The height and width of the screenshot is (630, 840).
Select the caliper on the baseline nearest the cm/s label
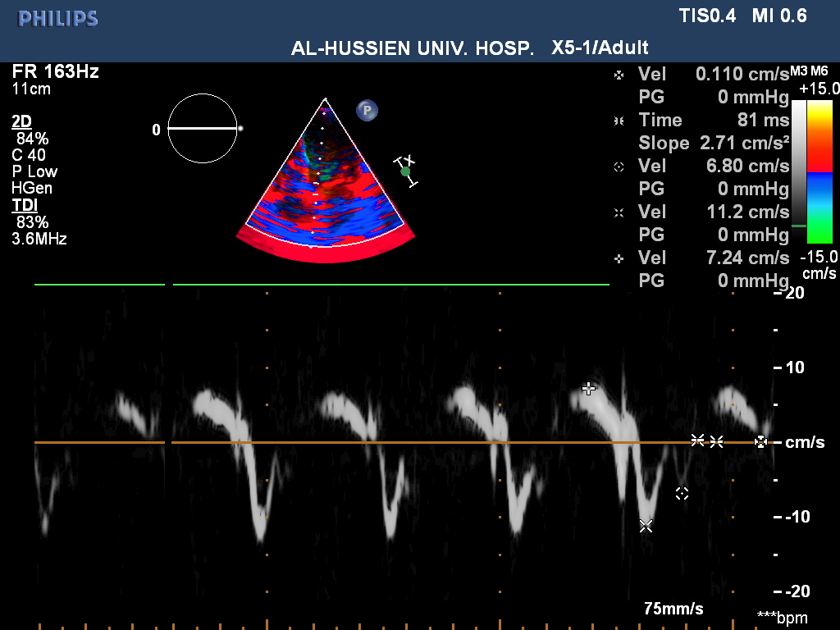761,441
